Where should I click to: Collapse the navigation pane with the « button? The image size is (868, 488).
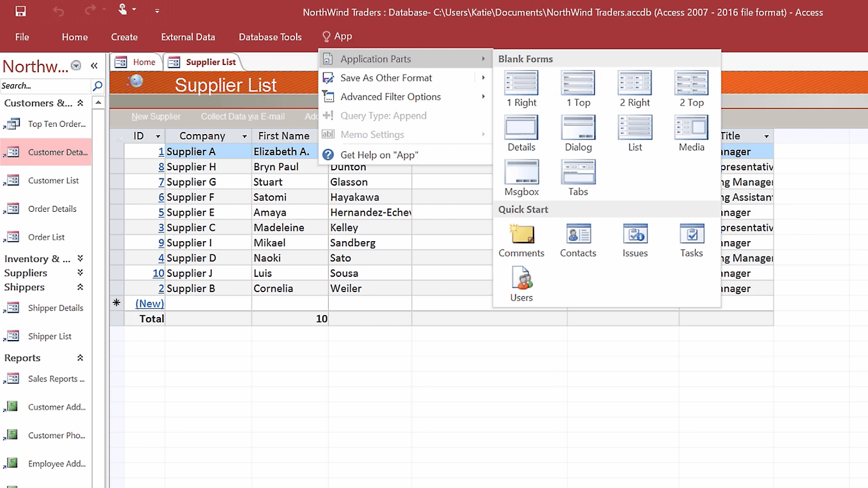coord(93,64)
